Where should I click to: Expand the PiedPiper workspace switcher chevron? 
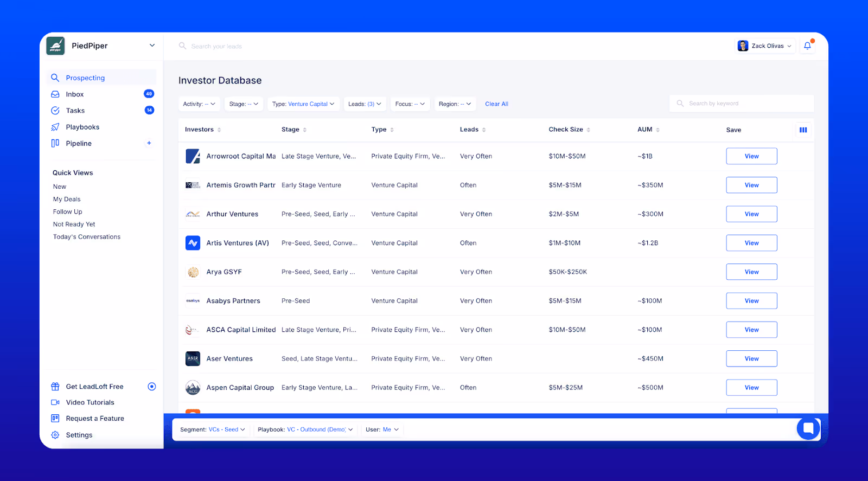click(152, 46)
